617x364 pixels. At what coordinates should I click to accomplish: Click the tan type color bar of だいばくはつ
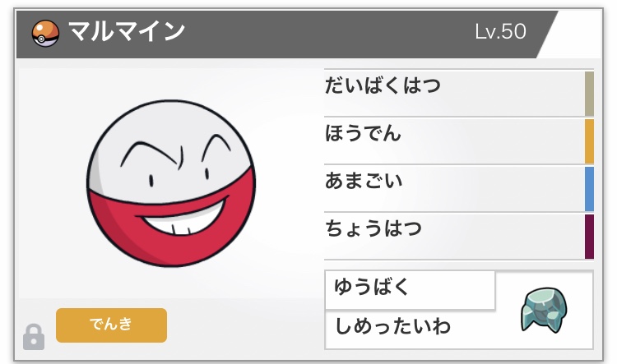(589, 94)
